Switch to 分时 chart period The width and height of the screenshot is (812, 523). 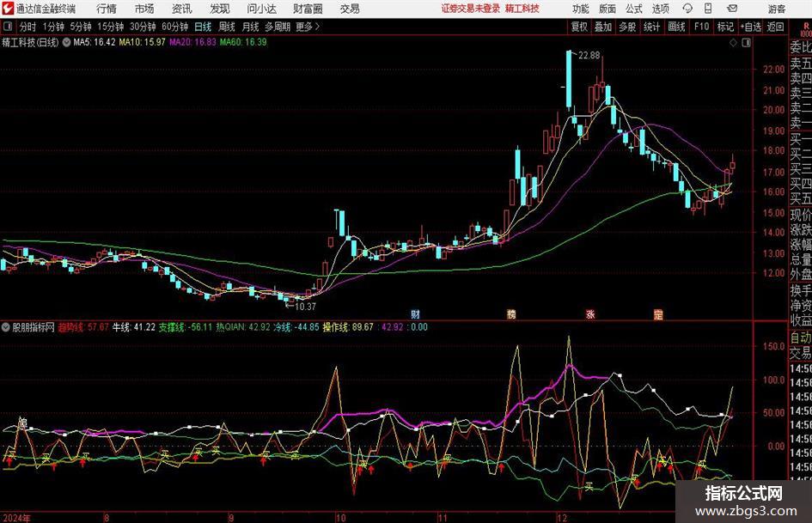[28, 27]
